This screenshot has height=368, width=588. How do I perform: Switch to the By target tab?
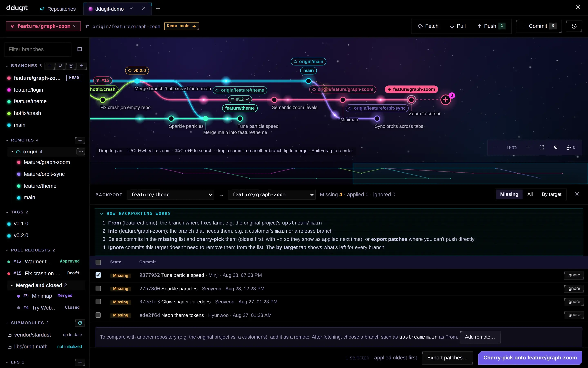551,194
